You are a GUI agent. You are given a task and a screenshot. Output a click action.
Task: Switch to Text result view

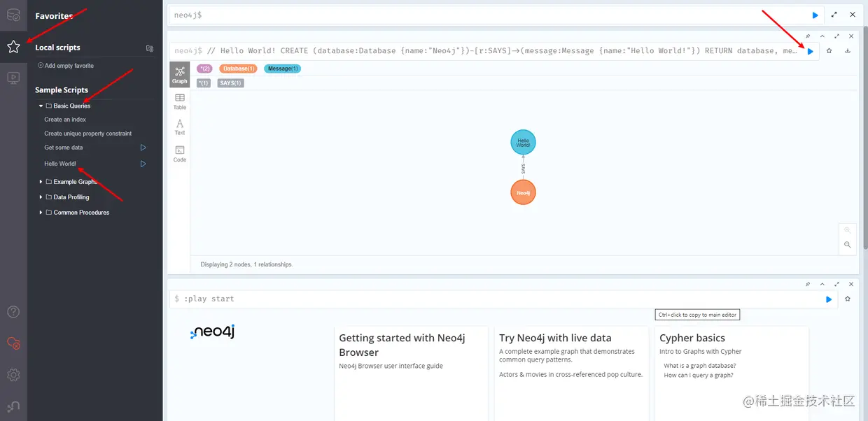click(x=180, y=127)
